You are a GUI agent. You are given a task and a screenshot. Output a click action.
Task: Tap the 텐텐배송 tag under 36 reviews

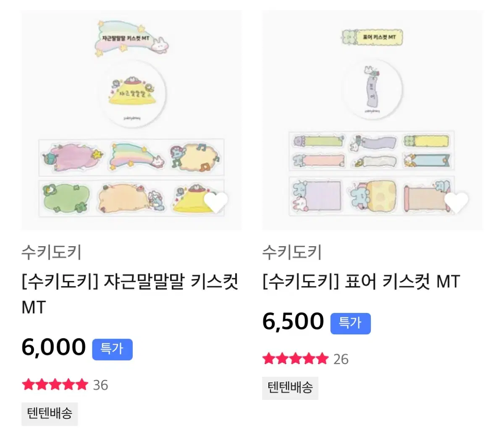[50, 414]
